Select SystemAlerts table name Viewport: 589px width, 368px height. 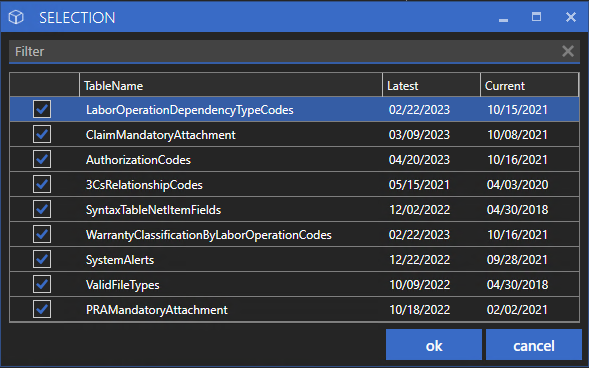click(x=120, y=259)
